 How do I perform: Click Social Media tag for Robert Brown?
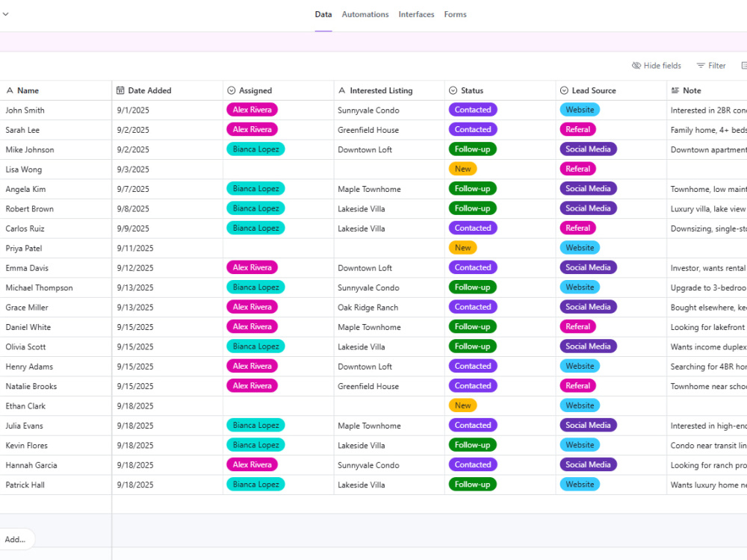[589, 208]
